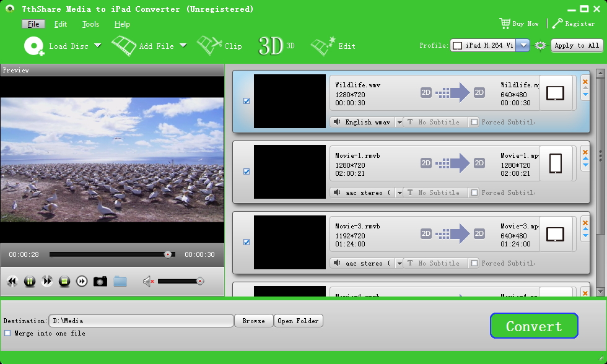Uncheck the Wildlife.wmv file checkbox

pyautogui.click(x=247, y=101)
